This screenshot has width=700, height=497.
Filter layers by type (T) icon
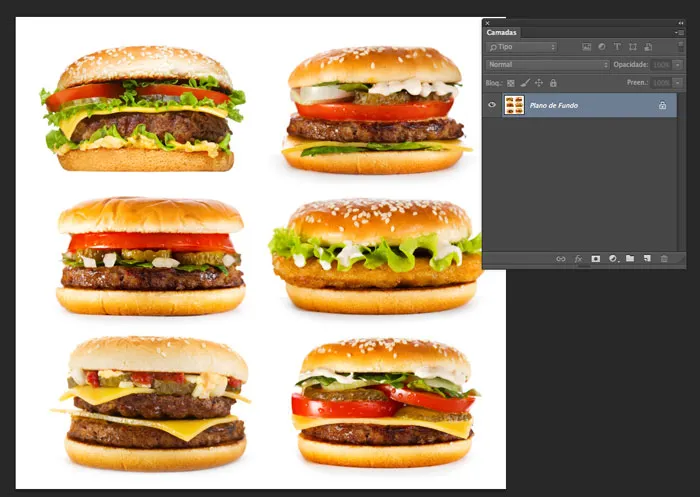[x=617, y=47]
